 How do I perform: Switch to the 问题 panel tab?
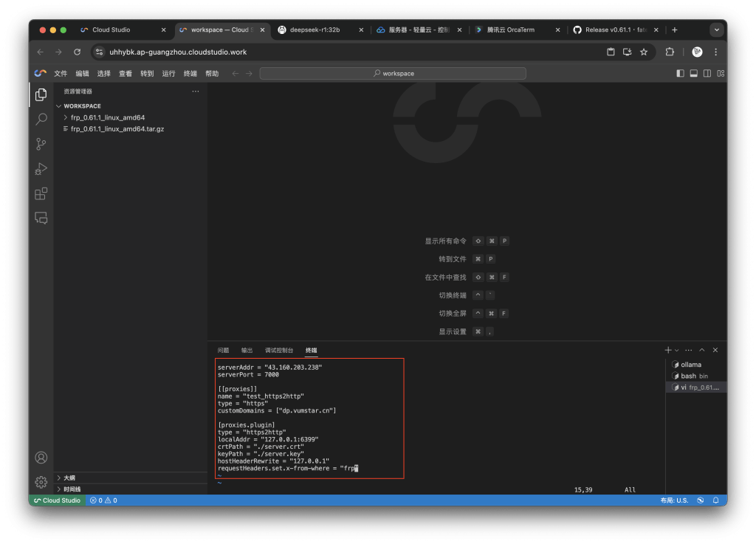tap(223, 351)
